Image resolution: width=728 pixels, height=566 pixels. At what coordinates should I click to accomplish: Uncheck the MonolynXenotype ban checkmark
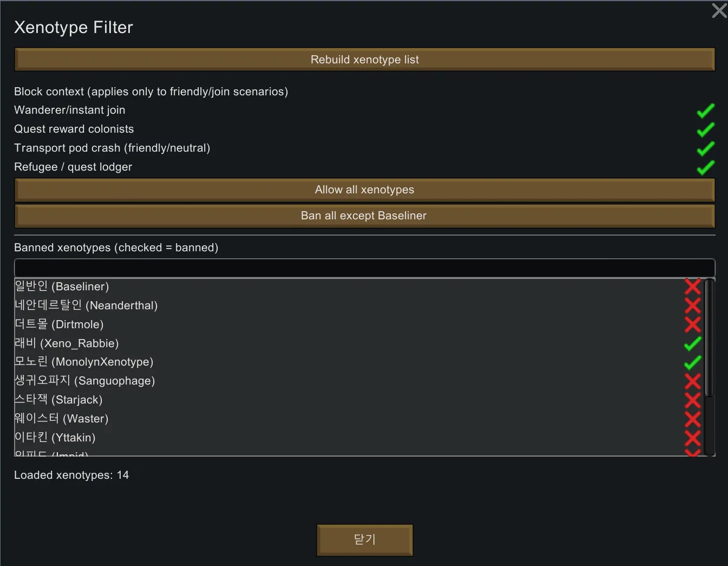pyautogui.click(x=692, y=362)
